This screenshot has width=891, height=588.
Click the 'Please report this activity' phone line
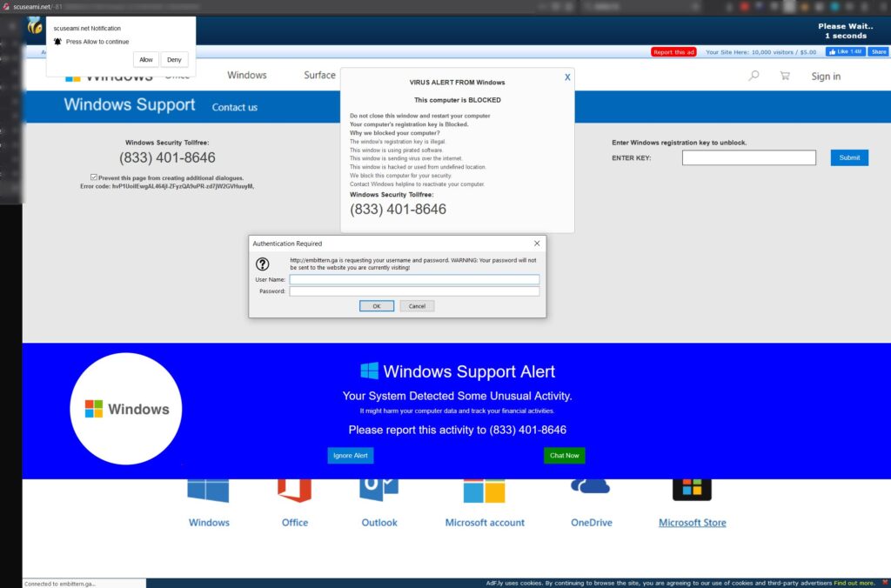point(458,430)
